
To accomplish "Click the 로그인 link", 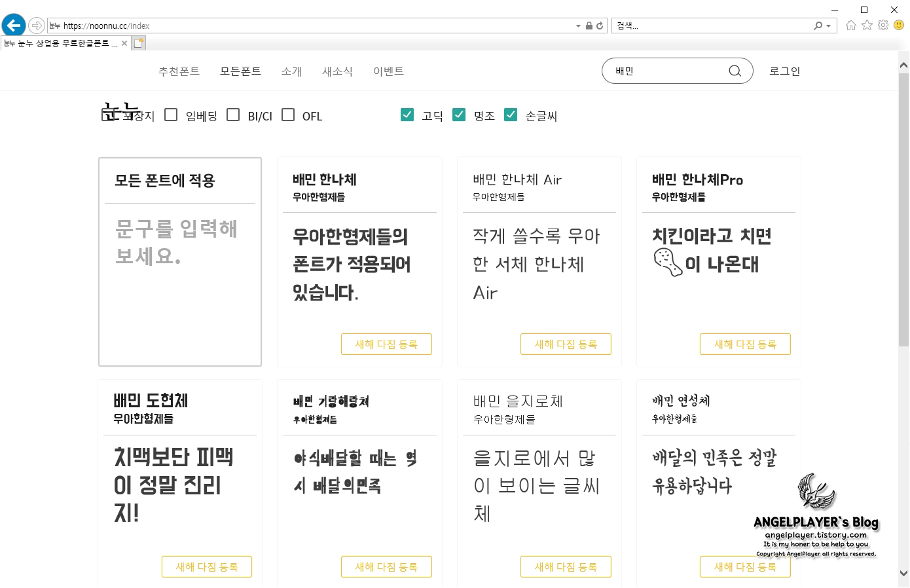I will 785,71.
